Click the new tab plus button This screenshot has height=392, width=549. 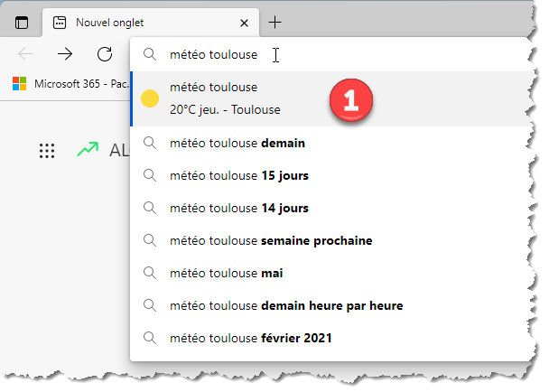click(x=274, y=23)
